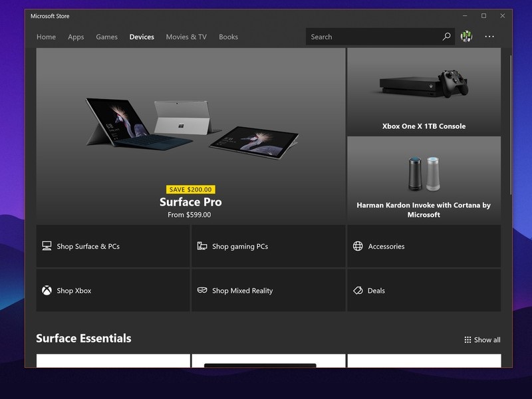Open the user account avatar
The height and width of the screenshot is (399, 532).
[x=466, y=37]
